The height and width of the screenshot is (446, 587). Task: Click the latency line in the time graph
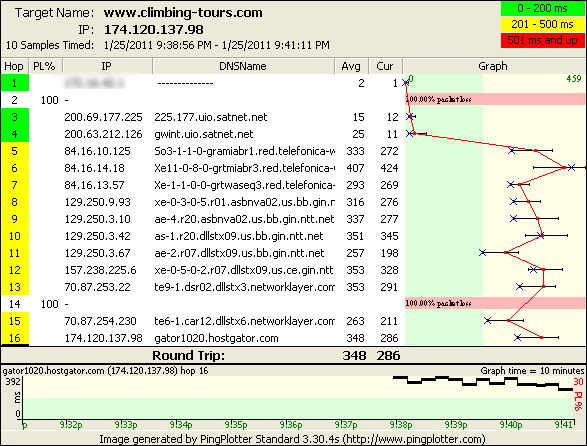pyautogui.click(x=483, y=383)
